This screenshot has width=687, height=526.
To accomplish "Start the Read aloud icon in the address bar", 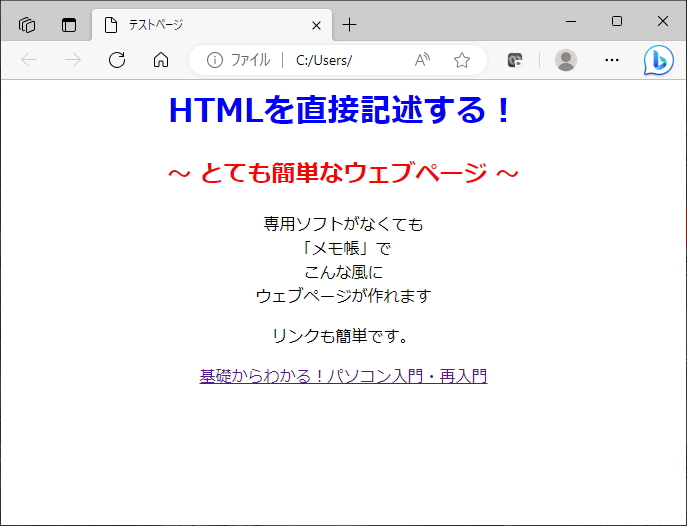I will [422, 60].
